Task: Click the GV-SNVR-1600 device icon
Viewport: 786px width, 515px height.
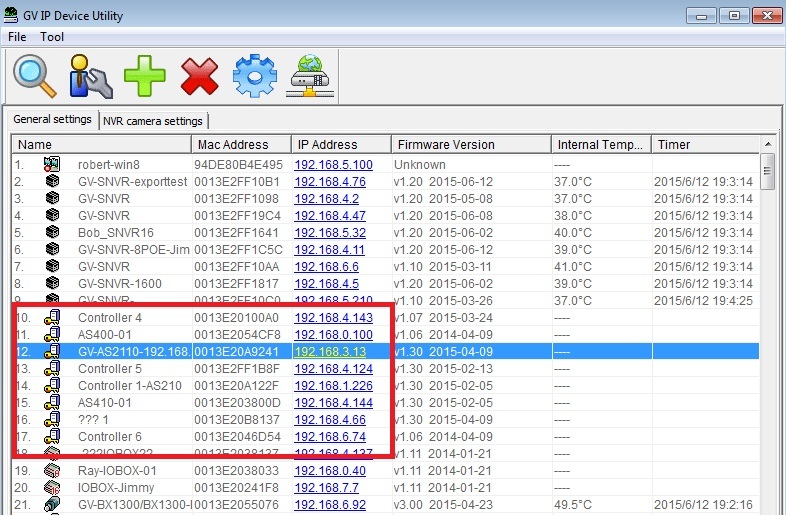Action: pos(52,284)
